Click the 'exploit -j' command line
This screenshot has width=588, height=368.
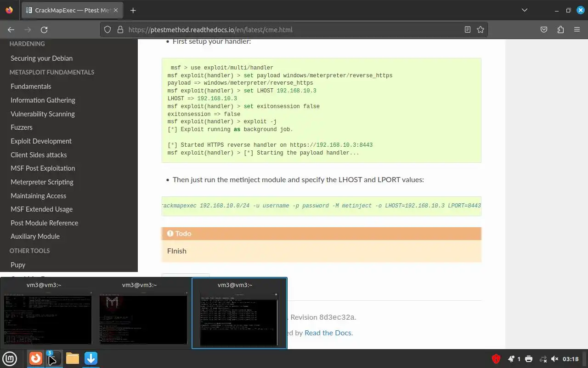point(222,122)
